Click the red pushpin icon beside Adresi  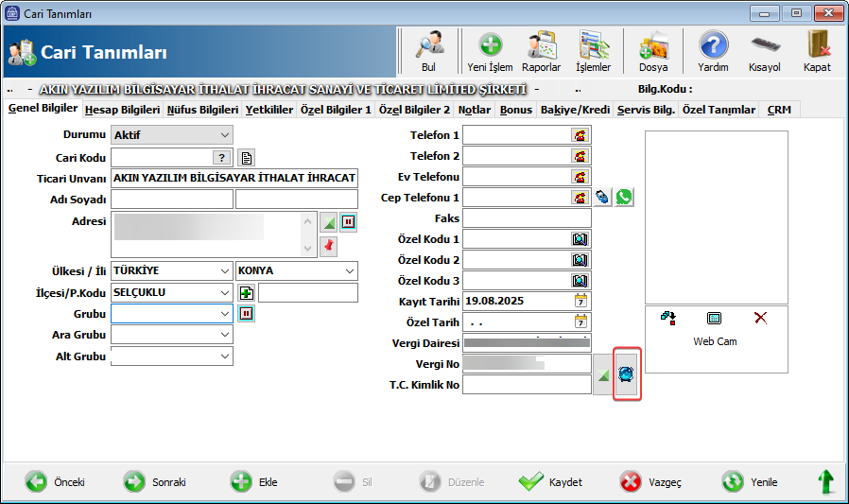coord(329,247)
